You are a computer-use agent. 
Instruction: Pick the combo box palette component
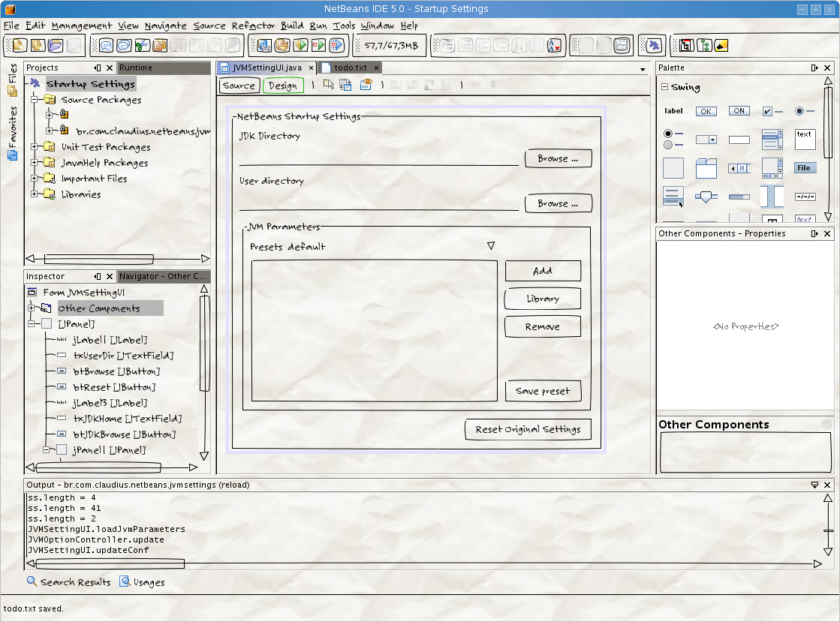[x=706, y=140]
